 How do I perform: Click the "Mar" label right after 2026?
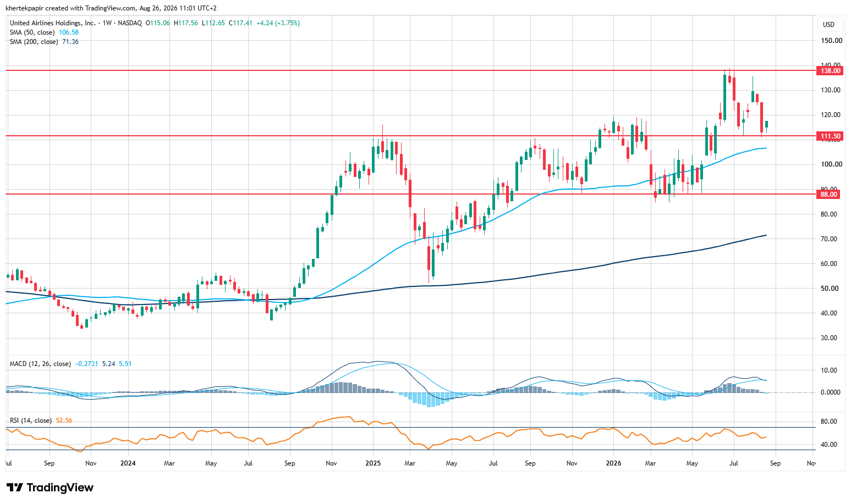click(x=650, y=463)
